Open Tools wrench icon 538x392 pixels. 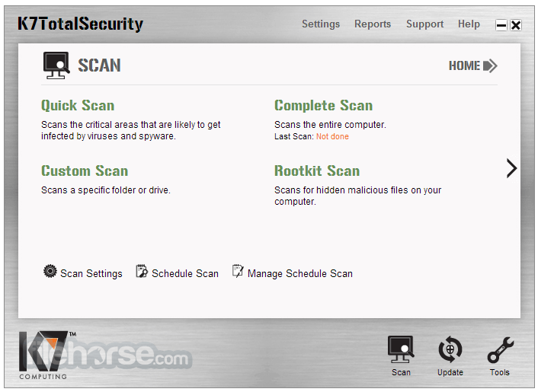point(500,350)
